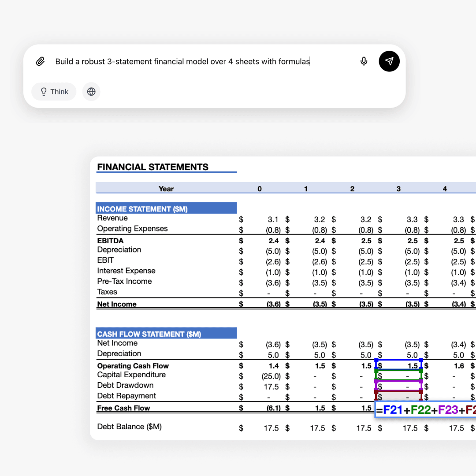Click the paperclip attachment icon

pos(40,61)
